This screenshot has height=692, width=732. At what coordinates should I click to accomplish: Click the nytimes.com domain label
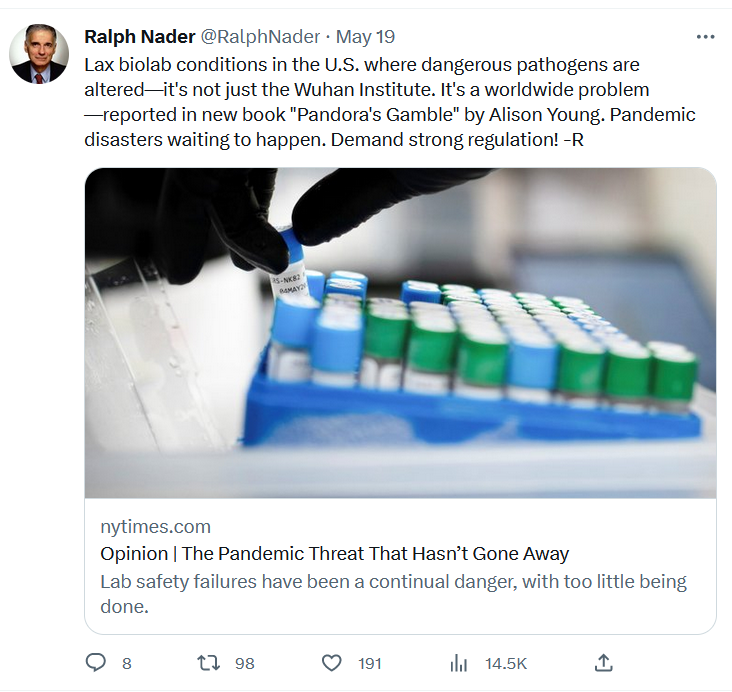(x=155, y=527)
